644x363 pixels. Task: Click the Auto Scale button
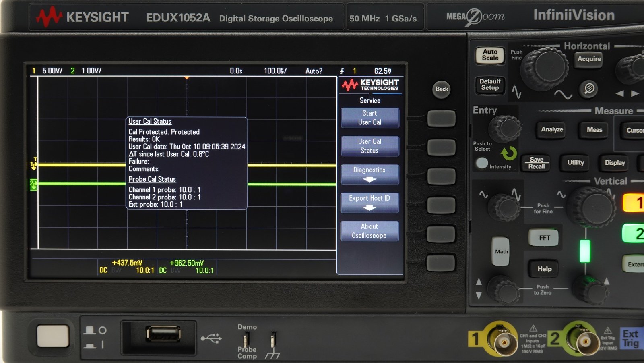(x=490, y=55)
